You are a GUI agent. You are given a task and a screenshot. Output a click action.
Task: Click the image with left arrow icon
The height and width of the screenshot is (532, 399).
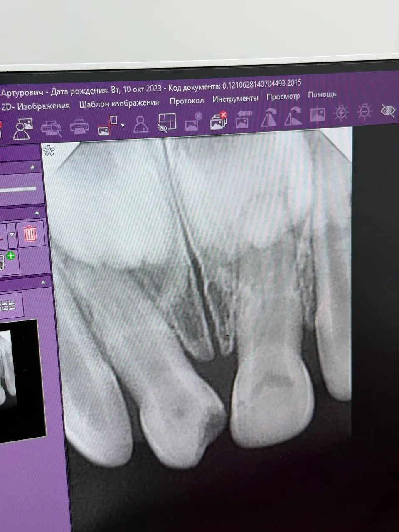pyautogui.click(x=244, y=119)
